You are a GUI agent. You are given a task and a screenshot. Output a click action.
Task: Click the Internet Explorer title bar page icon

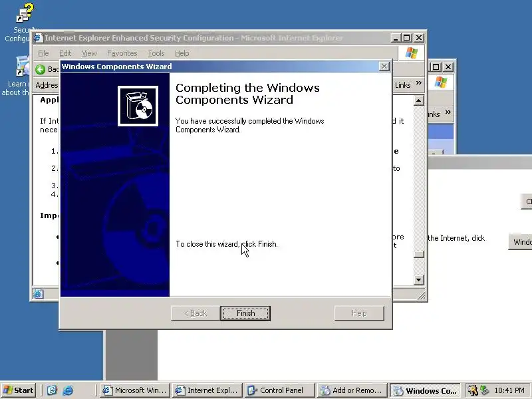point(39,38)
